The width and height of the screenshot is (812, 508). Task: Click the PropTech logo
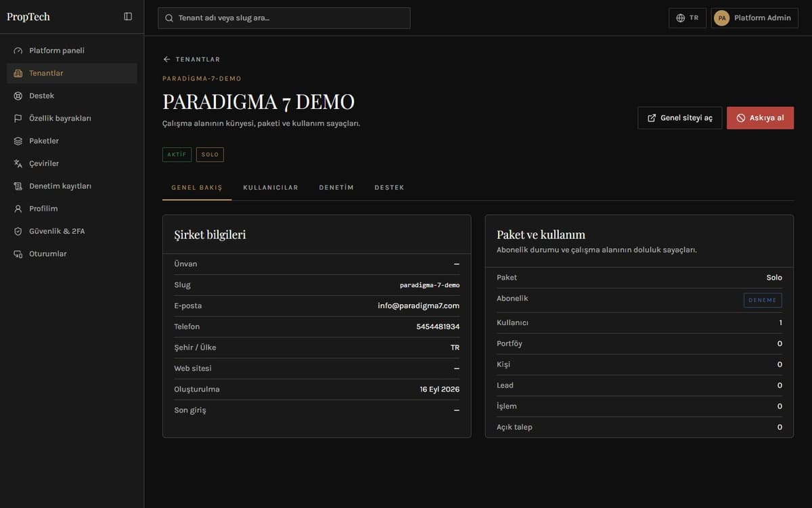pos(28,17)
